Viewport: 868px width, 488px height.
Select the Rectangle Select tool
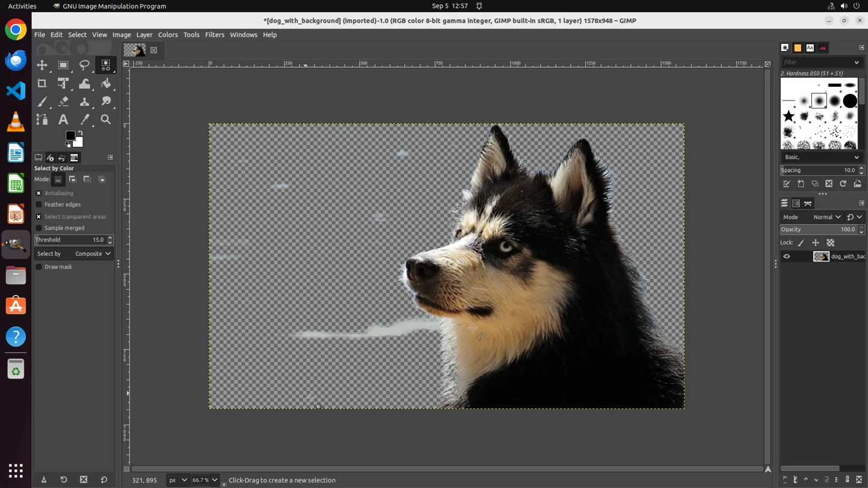click(x=63, y=65)
